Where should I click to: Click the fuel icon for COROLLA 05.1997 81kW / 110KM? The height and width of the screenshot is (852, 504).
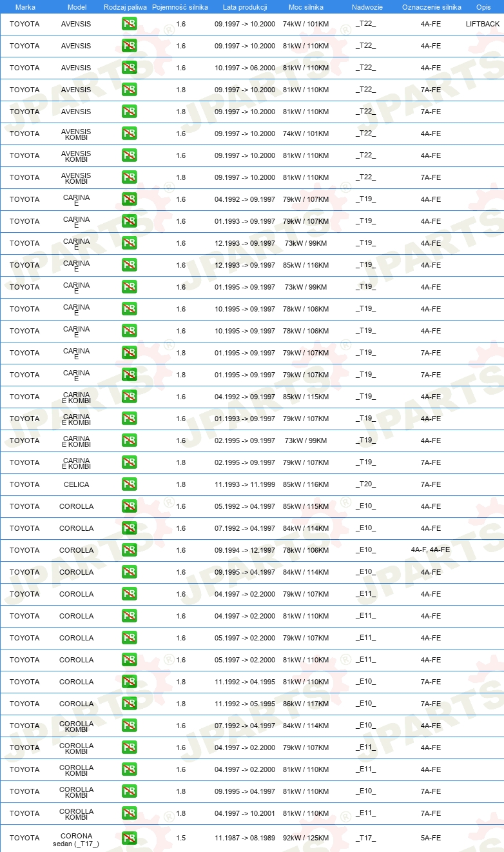[x=129, y=660]
